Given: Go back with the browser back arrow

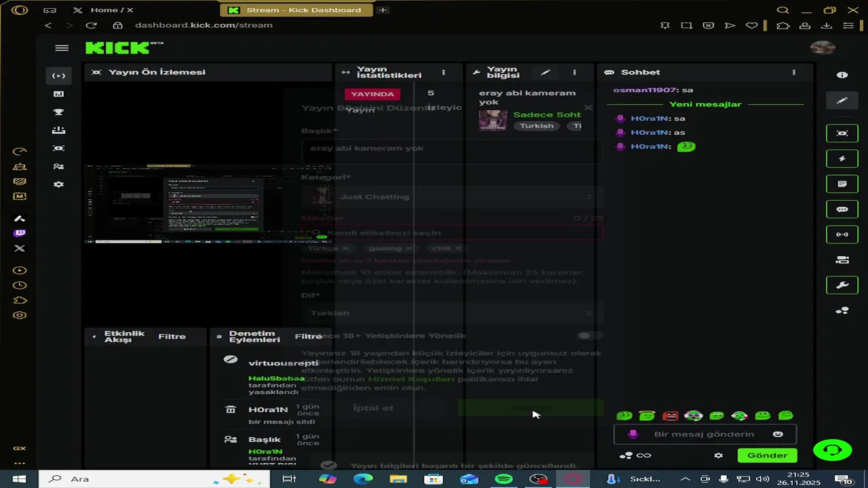Looking at the screenshot, I should coord(48,25).
